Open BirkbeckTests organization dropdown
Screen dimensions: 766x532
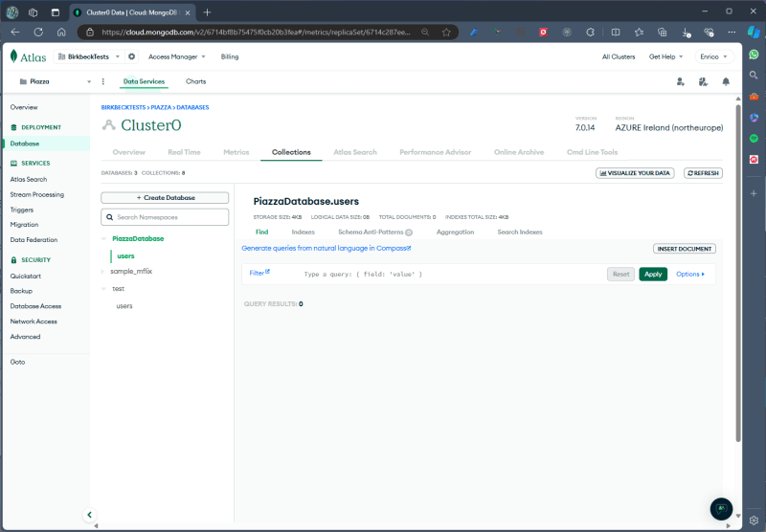[x=89, y=56]
